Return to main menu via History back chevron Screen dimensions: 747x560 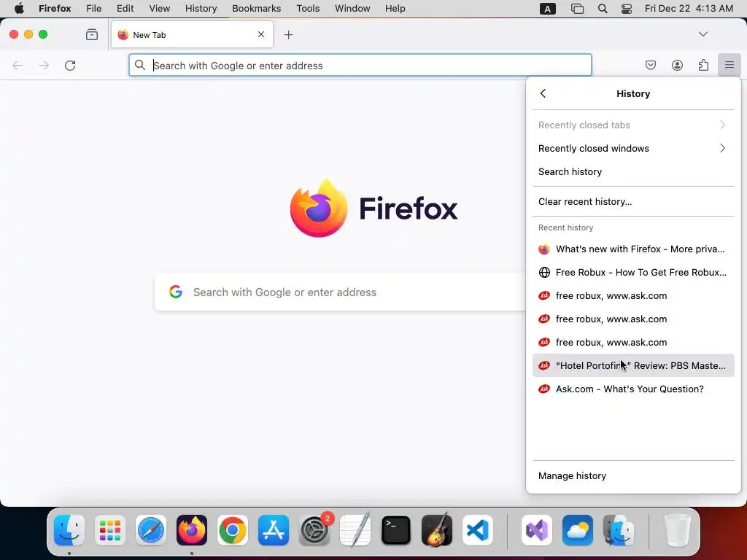coord(543,93)
